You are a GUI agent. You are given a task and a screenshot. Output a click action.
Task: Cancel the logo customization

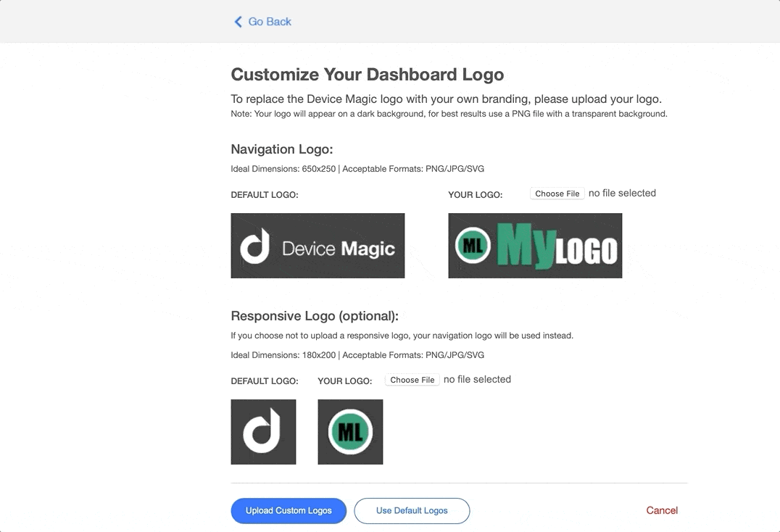[662, 510]
